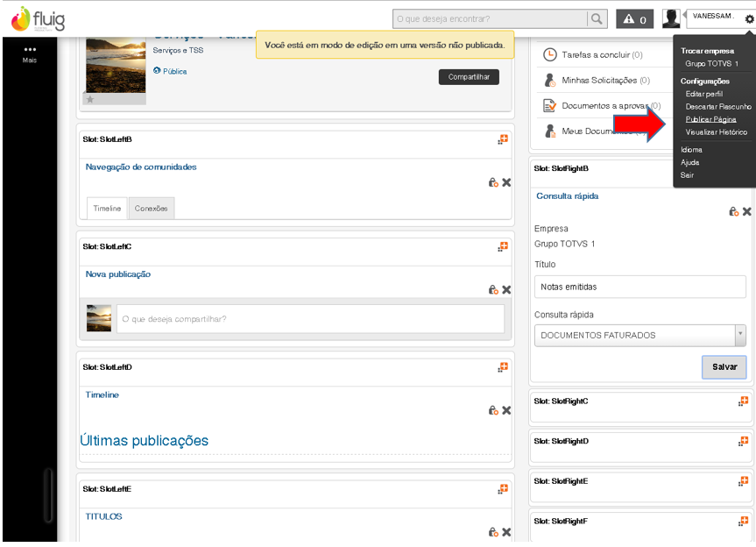Image resolution: width=756 pixels, height=547 pixels.
Task: Click the community sunset cover photo
Action: click(116, 65)
